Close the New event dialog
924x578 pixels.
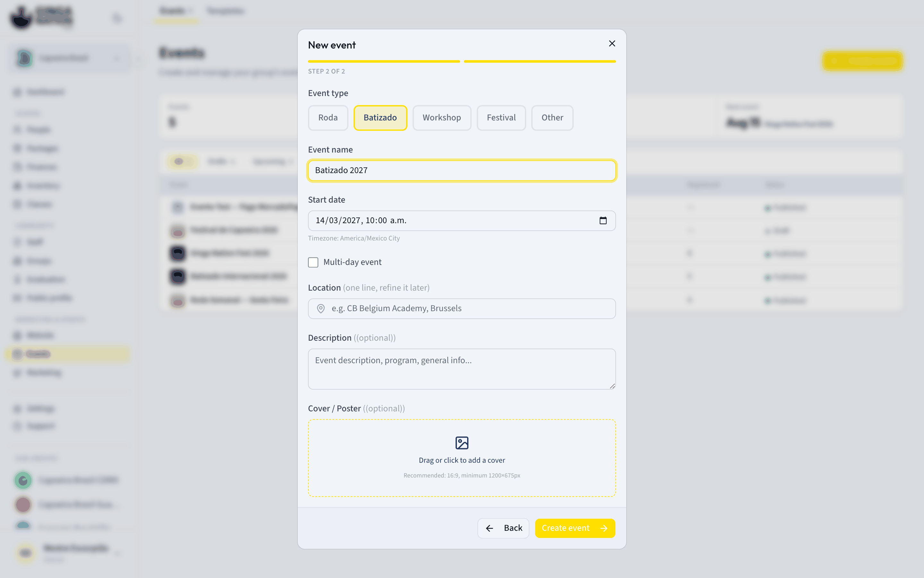pos(612,44)
